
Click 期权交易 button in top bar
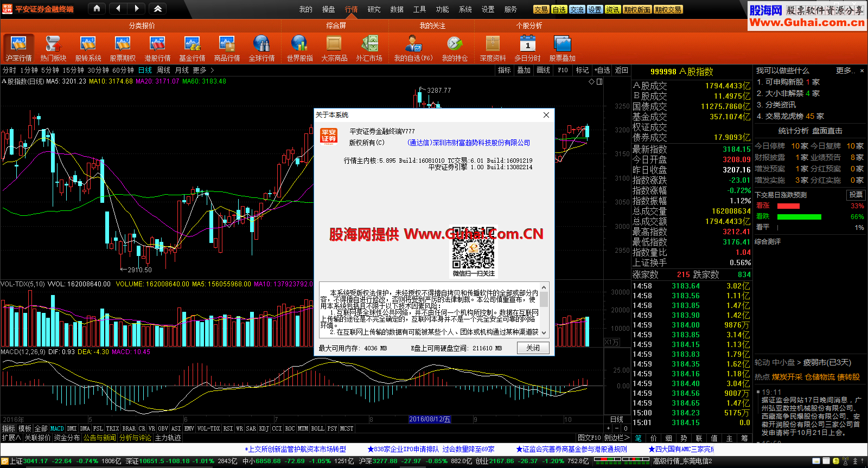[x=668, y=10]
